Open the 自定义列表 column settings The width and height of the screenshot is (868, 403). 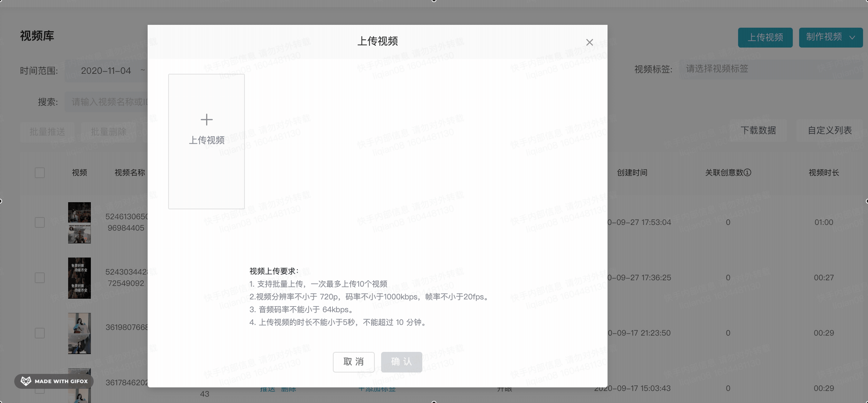(830, 131)
